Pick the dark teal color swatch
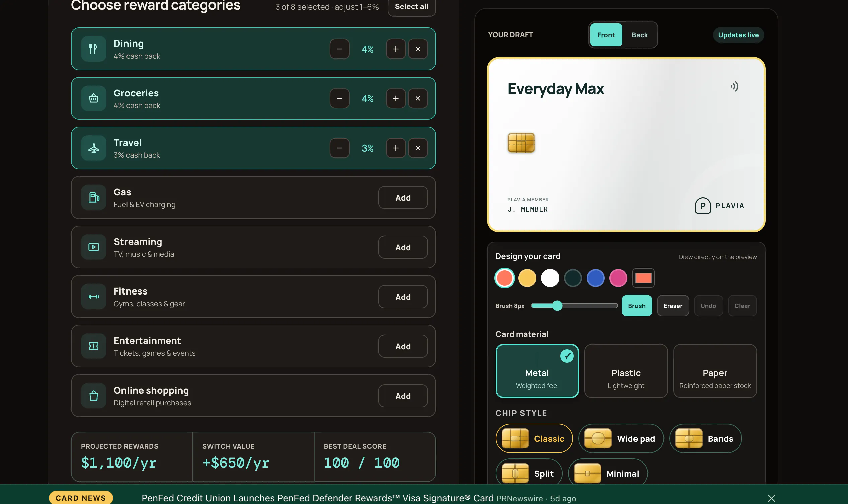848x504 pixels. 573,278
